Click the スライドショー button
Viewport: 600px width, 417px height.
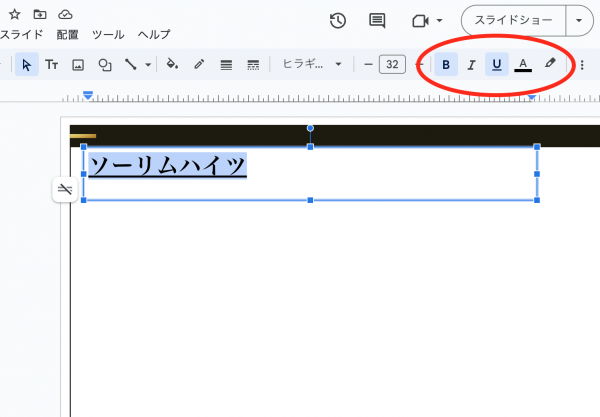[x=513, y=20]
